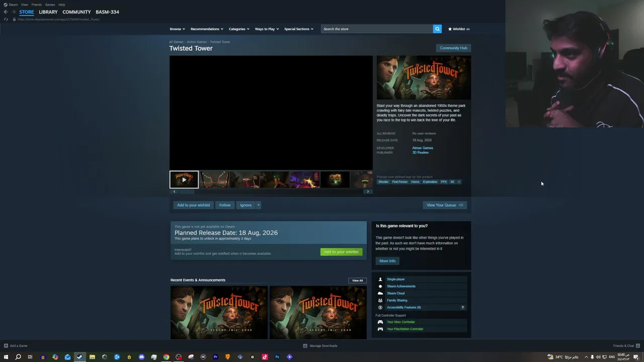The image size is (644, 362).
Task: Click the Ignore button
Action: (246, 205)
